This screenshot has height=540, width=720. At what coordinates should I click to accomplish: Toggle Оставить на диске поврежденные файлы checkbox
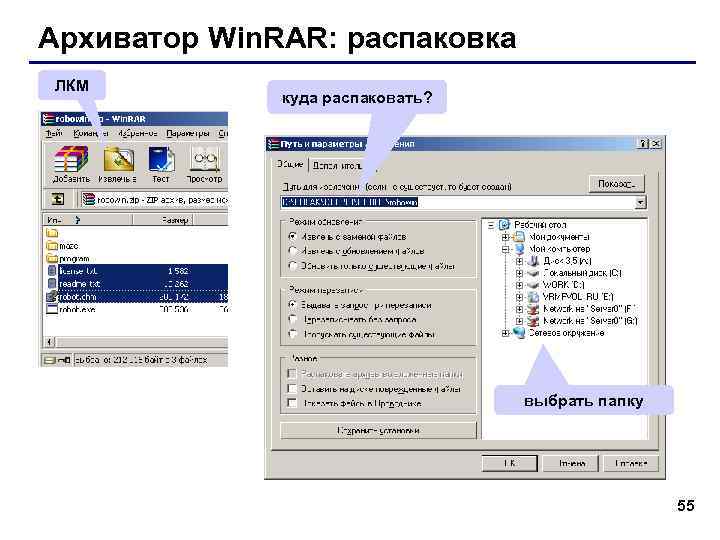click(x=292, y=388)
